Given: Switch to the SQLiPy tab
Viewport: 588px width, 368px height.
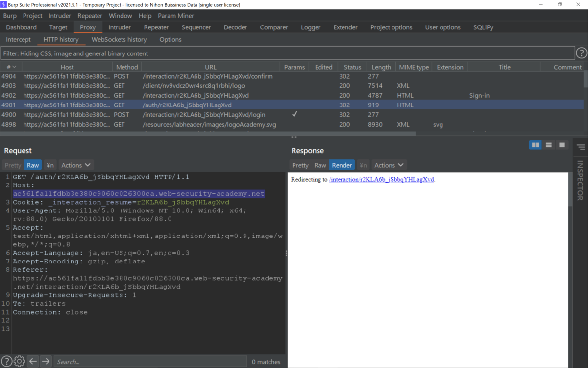Looking at the screenshot, I should [x=484, y=27].
